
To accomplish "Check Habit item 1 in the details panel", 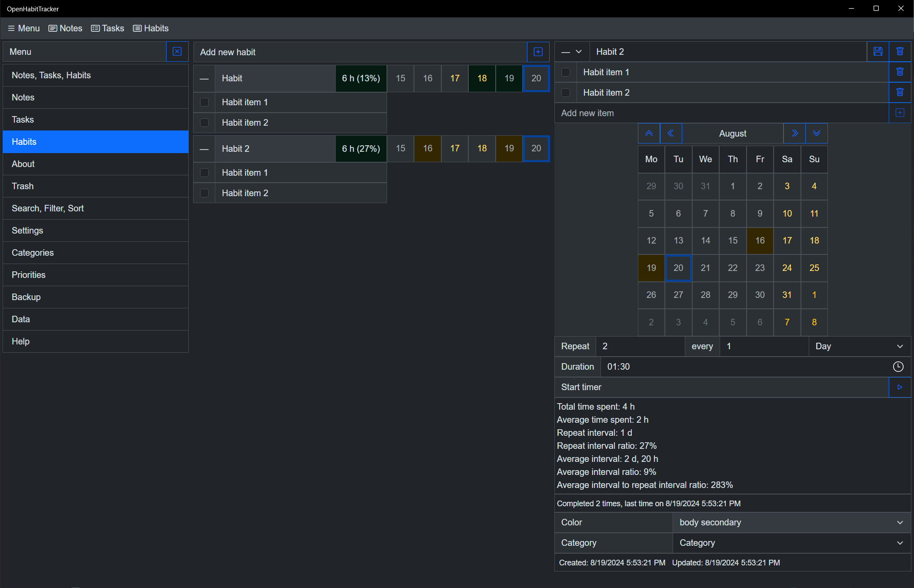I will point(566,72).
